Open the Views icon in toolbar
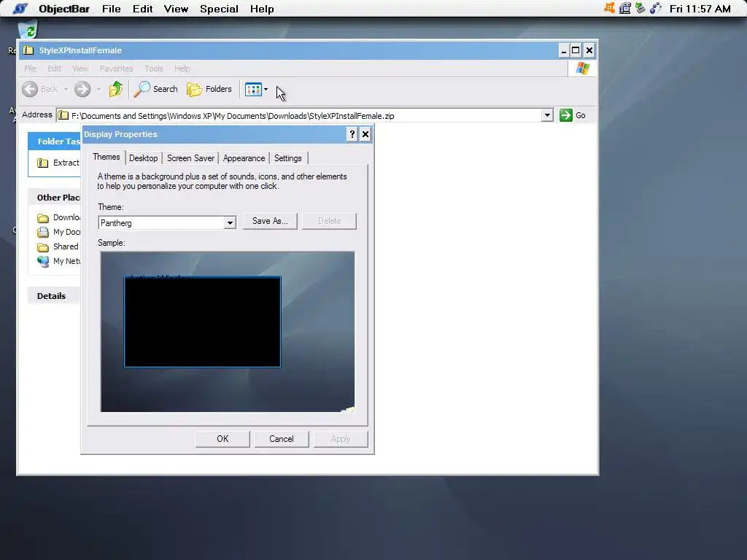 pyautogui.click(x=253, y=89)
